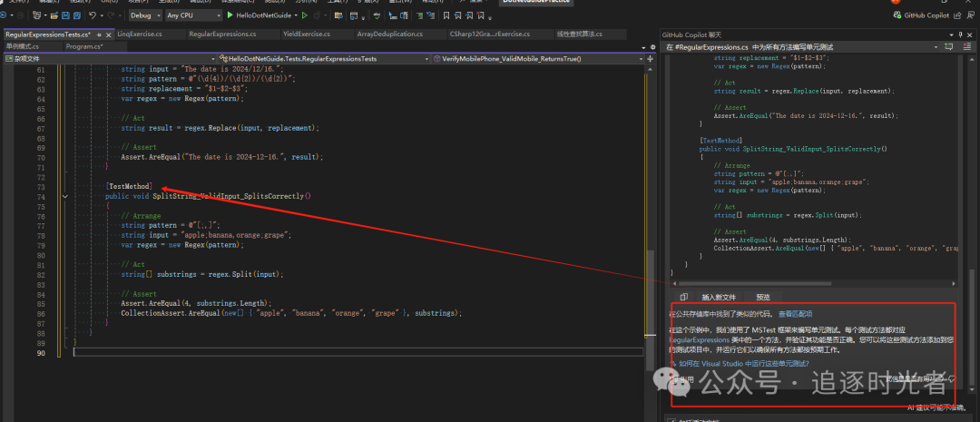Screen dimensions: 980x422
Task: Click the Undo arrow in toolbar
Action: (93, 15)
